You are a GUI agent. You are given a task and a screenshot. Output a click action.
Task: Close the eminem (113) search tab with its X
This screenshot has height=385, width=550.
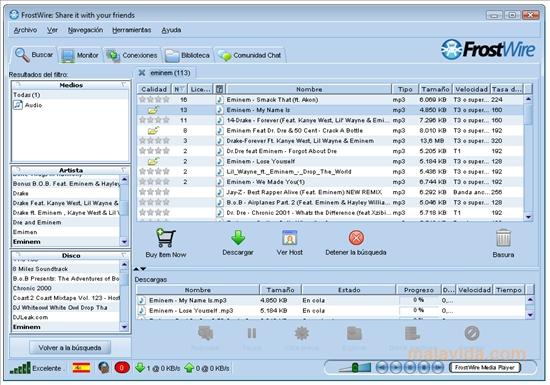(x=142, y=73)
